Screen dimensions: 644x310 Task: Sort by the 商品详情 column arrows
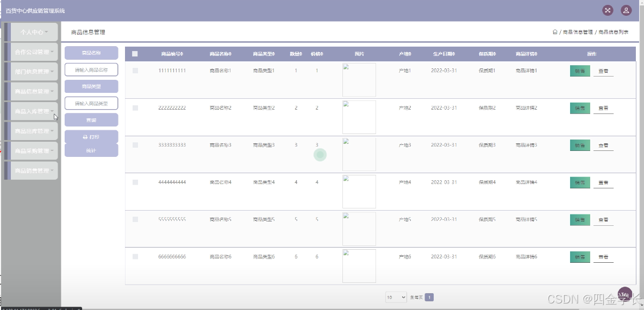click(536, 54)
